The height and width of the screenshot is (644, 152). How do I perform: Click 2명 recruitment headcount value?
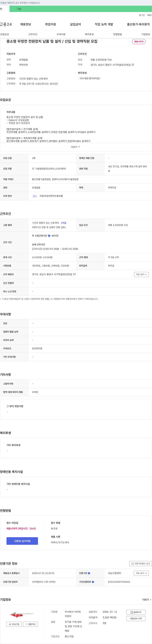34,158
